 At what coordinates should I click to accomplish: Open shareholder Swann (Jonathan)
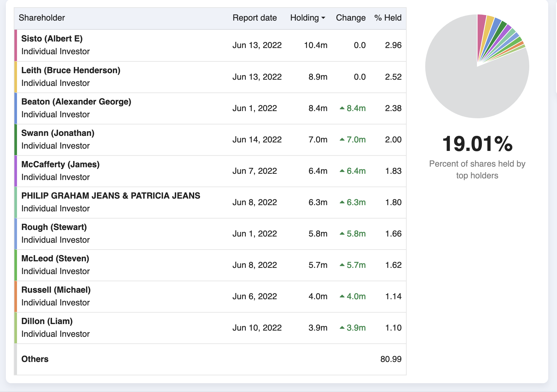coord(58,133)
